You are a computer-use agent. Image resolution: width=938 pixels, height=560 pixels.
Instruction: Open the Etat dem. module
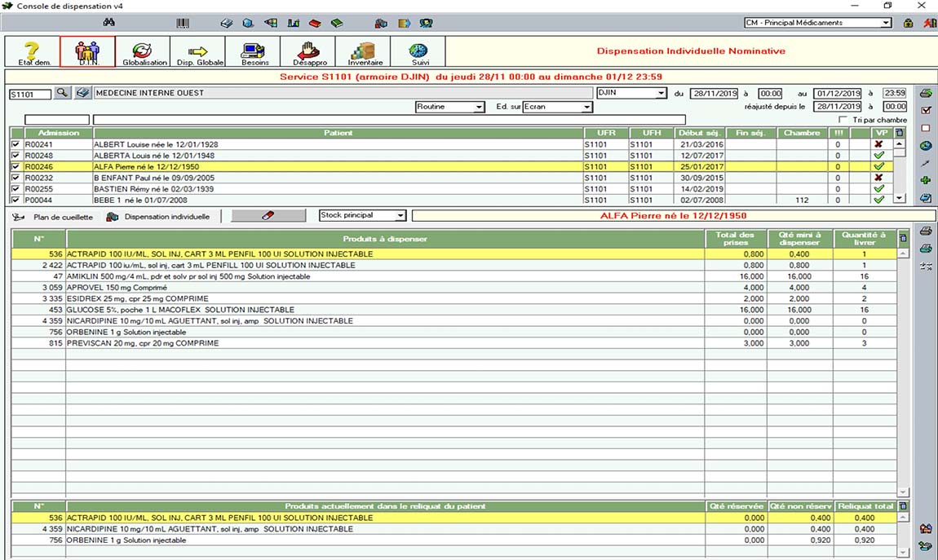(x=30, y=52)
